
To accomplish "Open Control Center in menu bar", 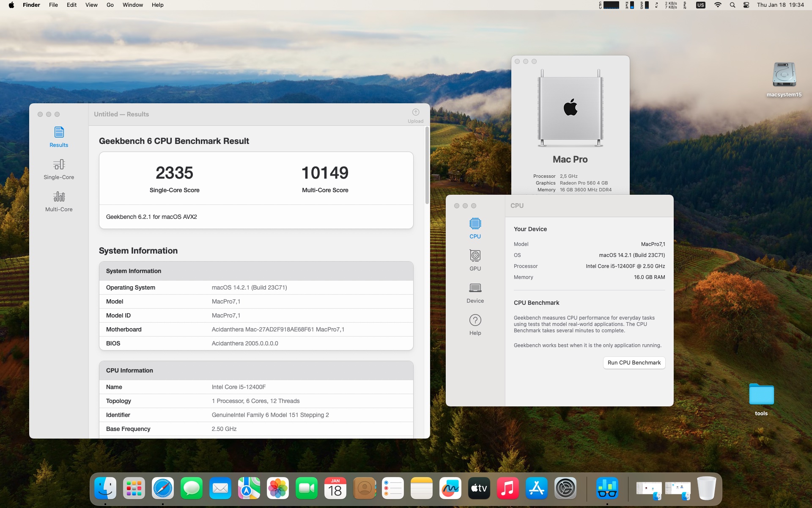I will point(746,5).
